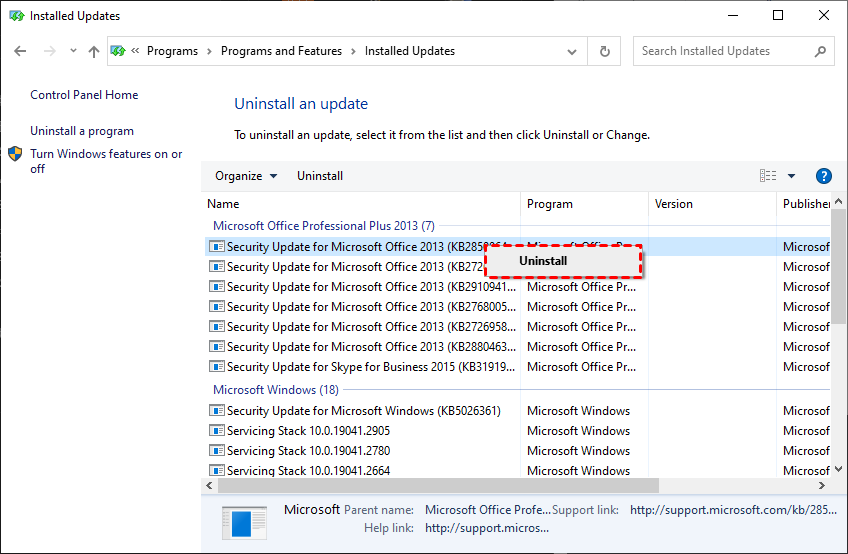Click the Back navigation arrow
848x554 pixels.
coord(21,51)
